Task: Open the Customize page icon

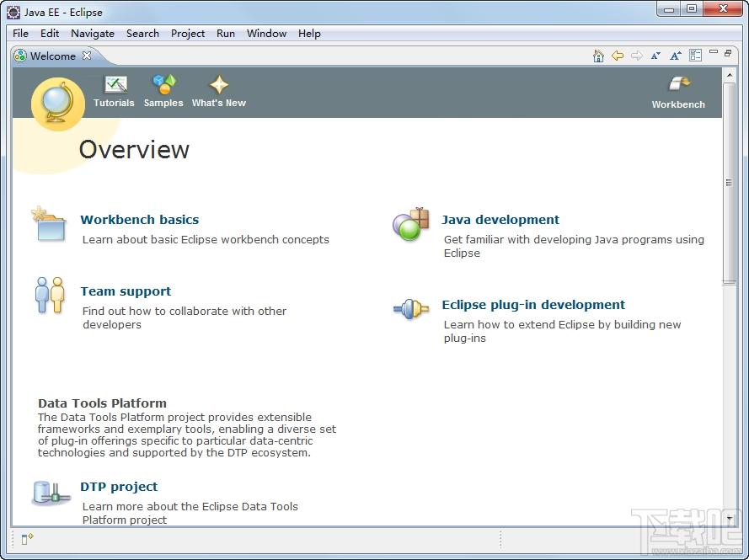Action: 695,56
